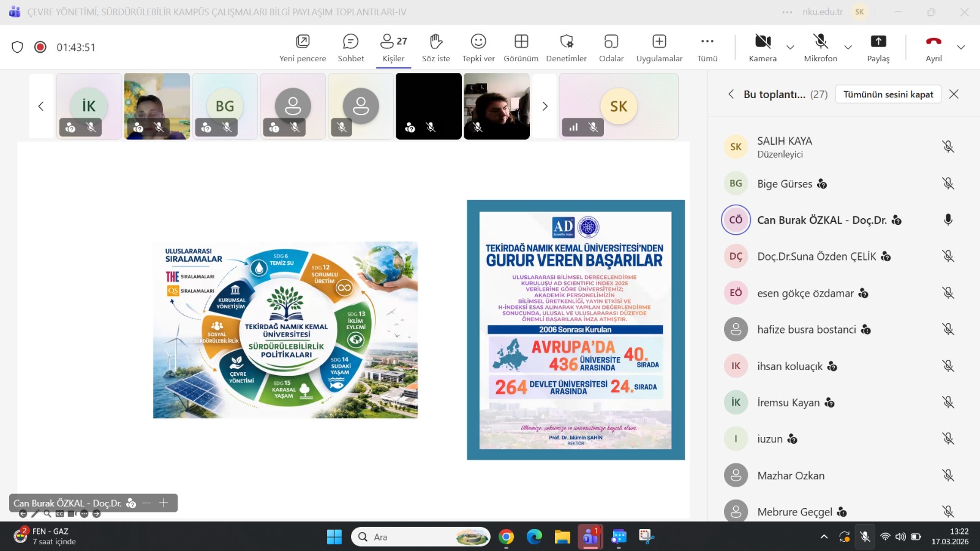Open Yeni pencere pop-out icon
Viewport: 980px width, 551px height.
(x=303, y=42)
